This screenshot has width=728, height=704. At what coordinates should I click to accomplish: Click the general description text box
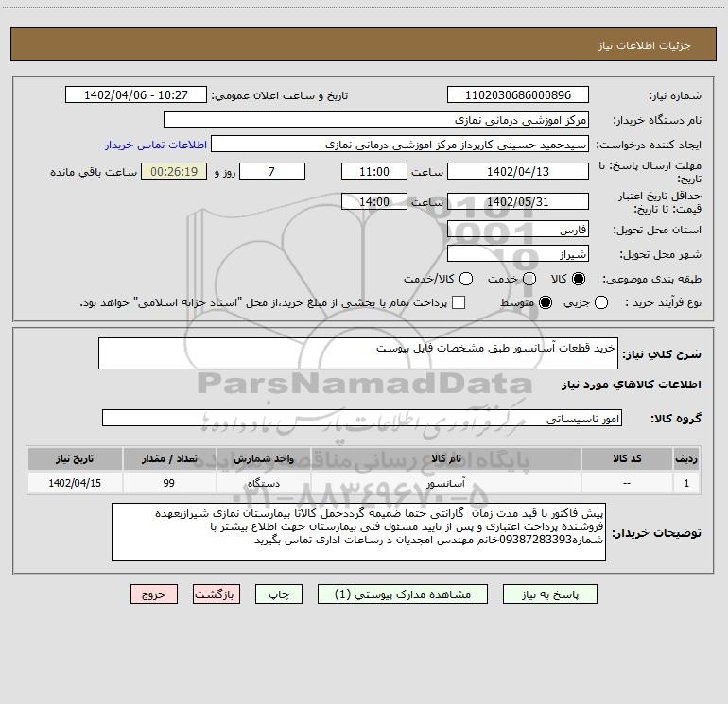click(358, 353)
